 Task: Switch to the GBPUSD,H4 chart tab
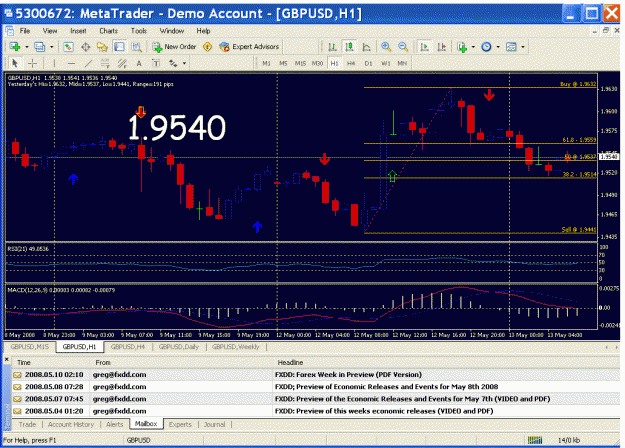(x=128, y=347)
